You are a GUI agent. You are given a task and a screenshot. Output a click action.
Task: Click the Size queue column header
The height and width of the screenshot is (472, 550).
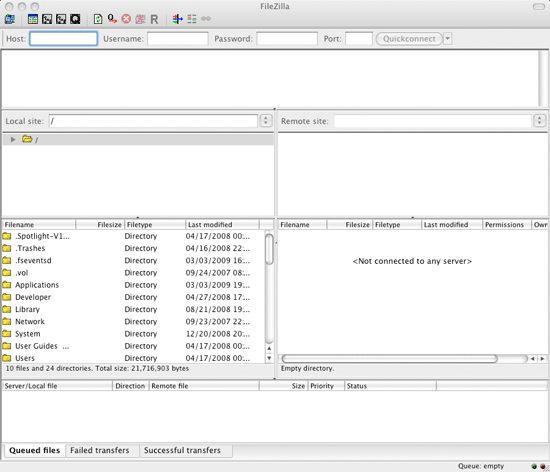(283, 386)
